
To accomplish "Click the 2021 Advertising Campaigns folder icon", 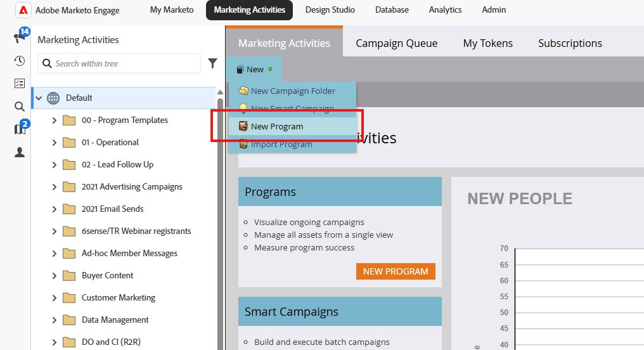I will [69, 187].
